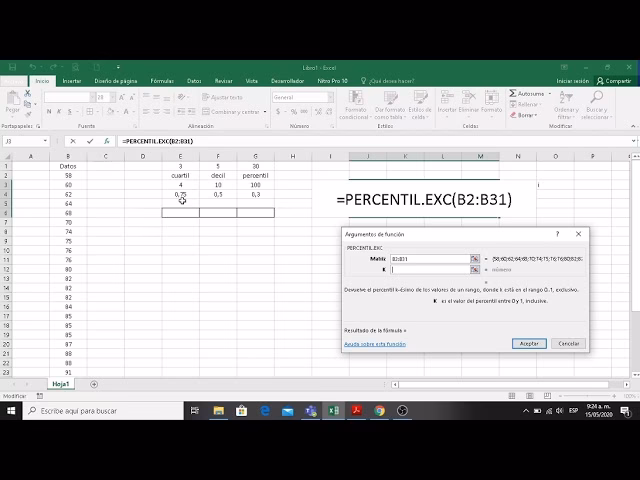Image resolution: width=640 pixels, height=480 pixels.
Task: Click the Formato condicional icon
Action: (x=353, y=104)
